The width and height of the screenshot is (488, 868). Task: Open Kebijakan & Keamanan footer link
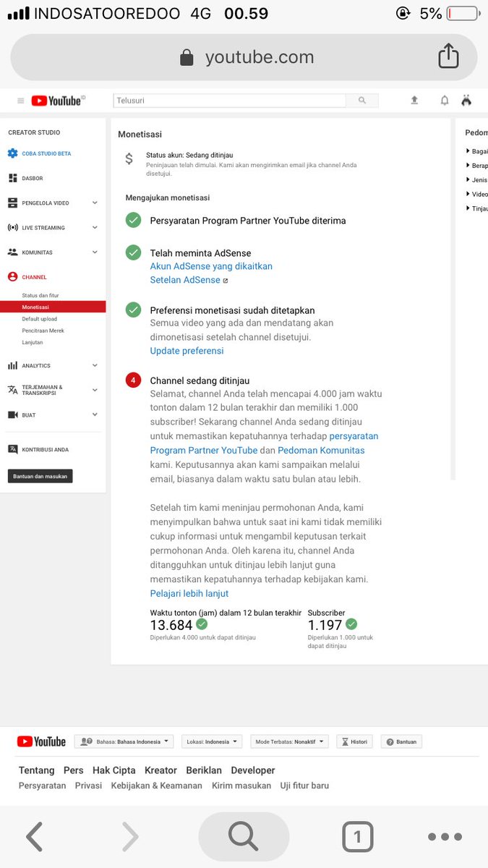point(157,786)
